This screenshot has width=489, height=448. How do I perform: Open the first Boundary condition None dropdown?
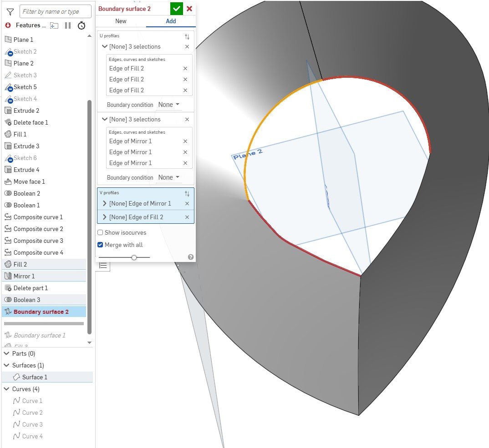click(169, 105)
